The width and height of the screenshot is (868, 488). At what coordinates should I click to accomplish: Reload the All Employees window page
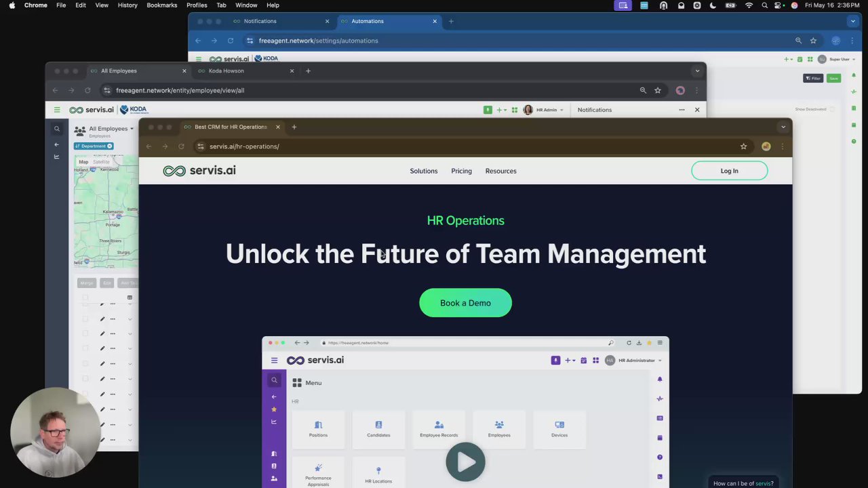click(87, 90)
